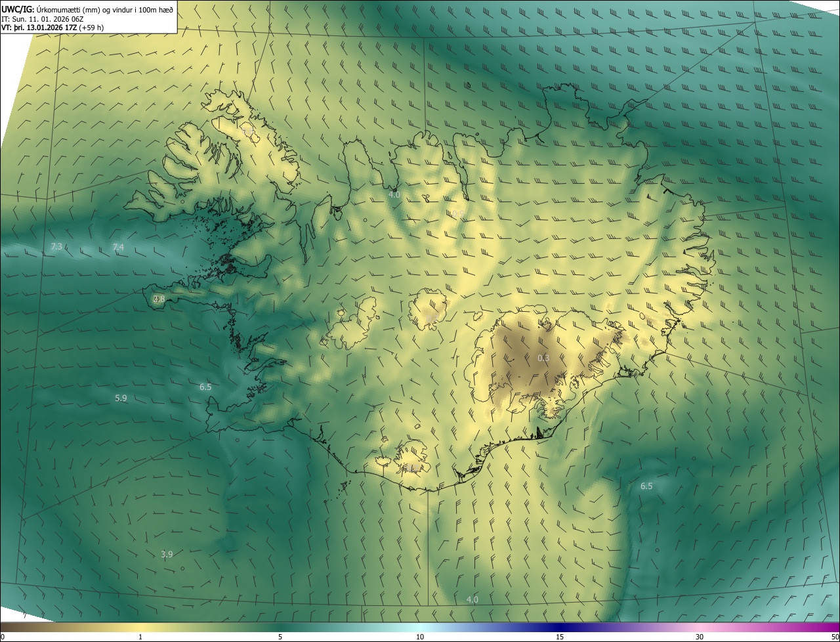Viewport: 840px width, 642px height.
Task: Click the colorbar tick label "15"
Action: 560,637
